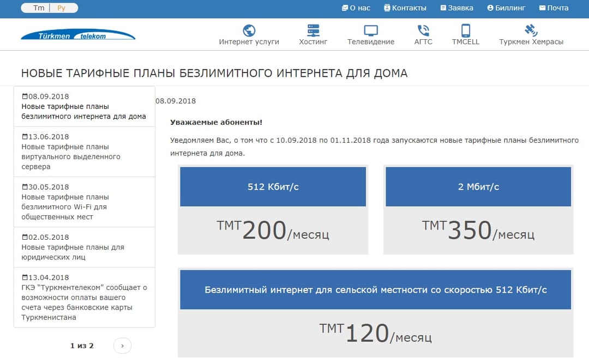589x364 pixels.
Task: Click the АГТС telephone icon
Action: pos(423,30)
